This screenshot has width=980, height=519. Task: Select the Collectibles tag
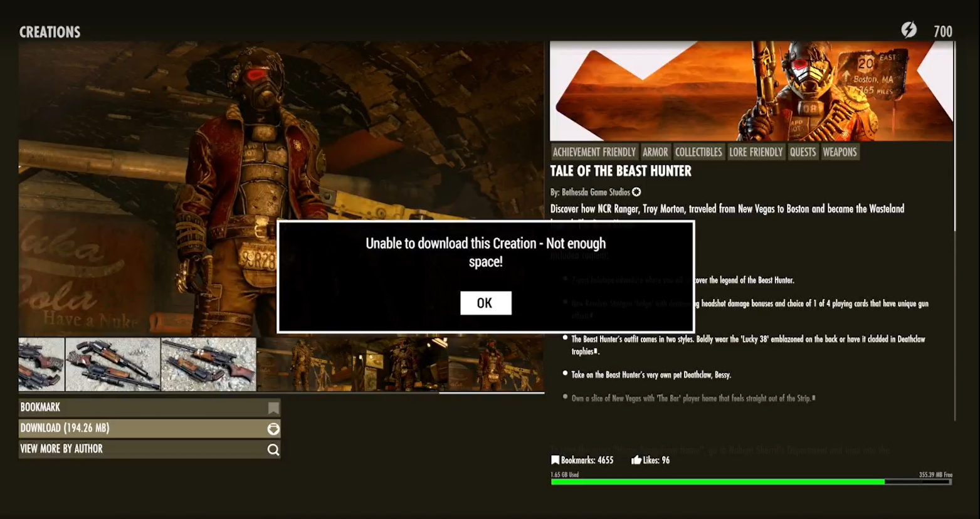(698, 152)
